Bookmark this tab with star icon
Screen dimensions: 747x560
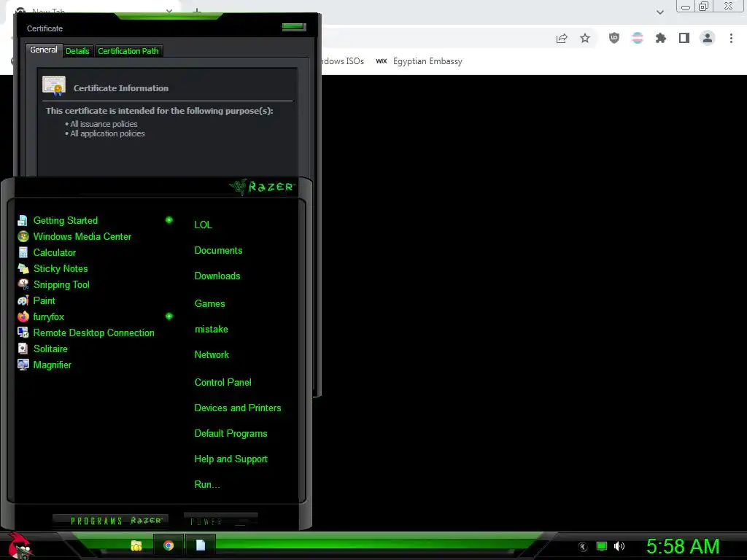pyautogui.click(x=585, y=38)
